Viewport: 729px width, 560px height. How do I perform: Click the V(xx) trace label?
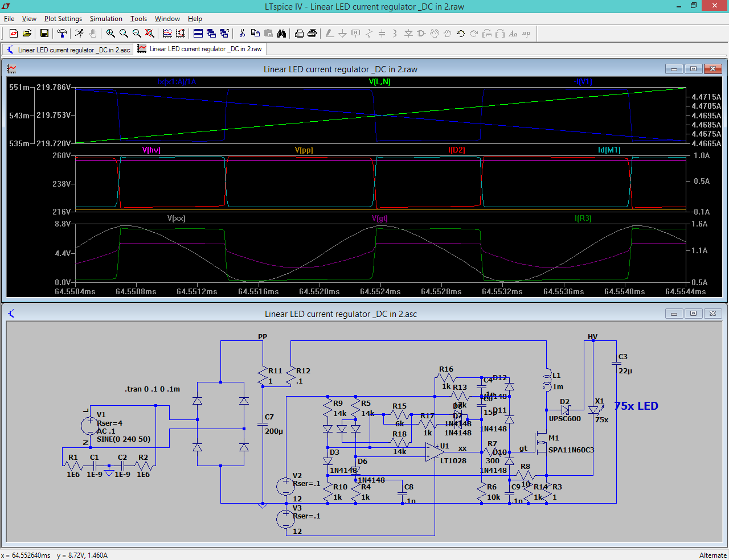click(x=176, y=218)
